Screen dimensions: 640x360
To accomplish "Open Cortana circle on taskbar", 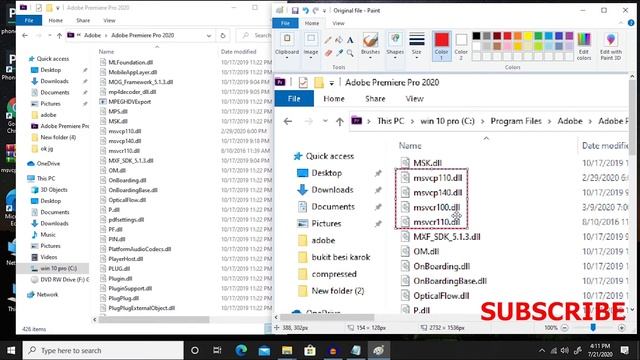I will click(x=195, y=350).
